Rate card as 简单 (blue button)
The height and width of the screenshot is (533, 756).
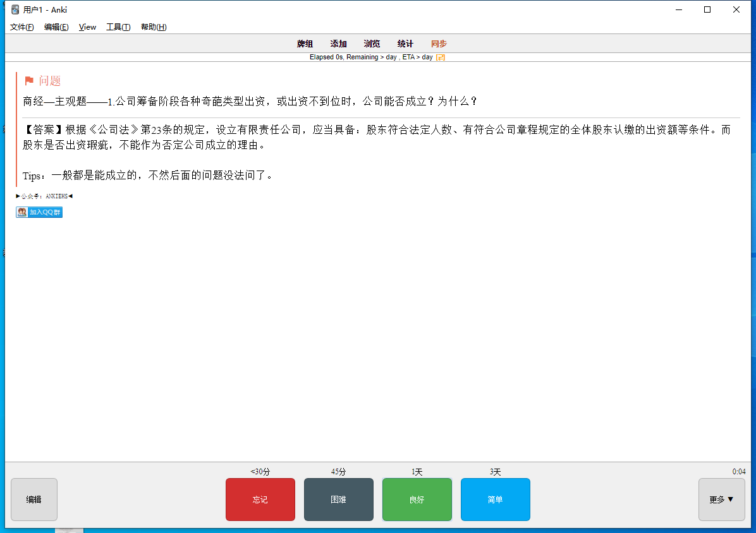tap(495, 500)
